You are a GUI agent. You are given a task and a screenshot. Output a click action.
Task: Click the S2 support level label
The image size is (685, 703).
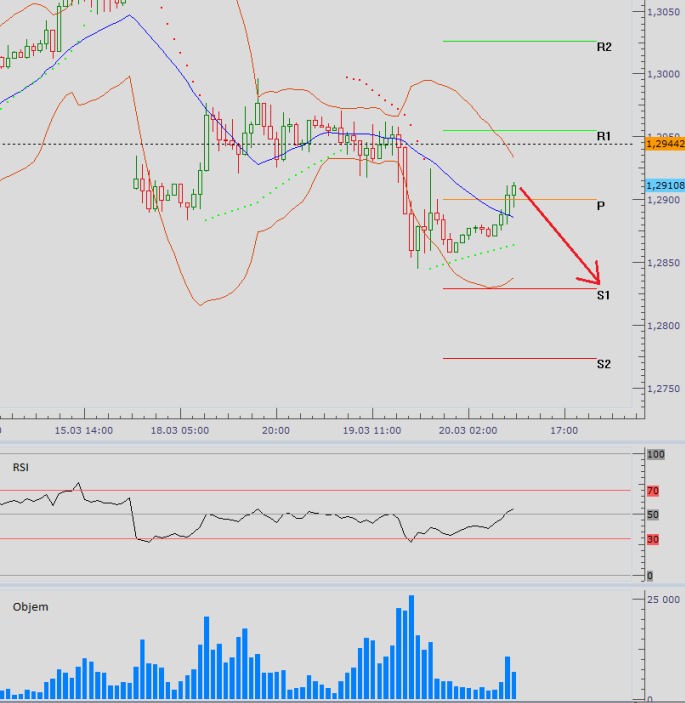click(x=604, y=364)
